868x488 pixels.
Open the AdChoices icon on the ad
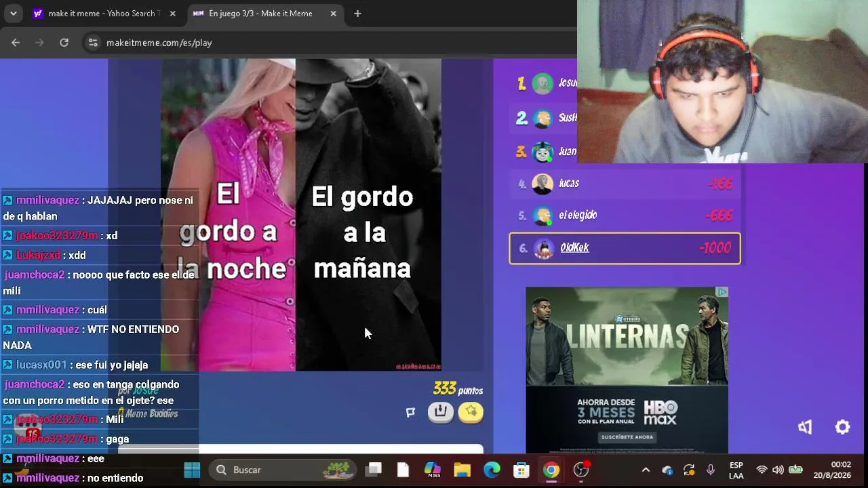pos(722,292)
